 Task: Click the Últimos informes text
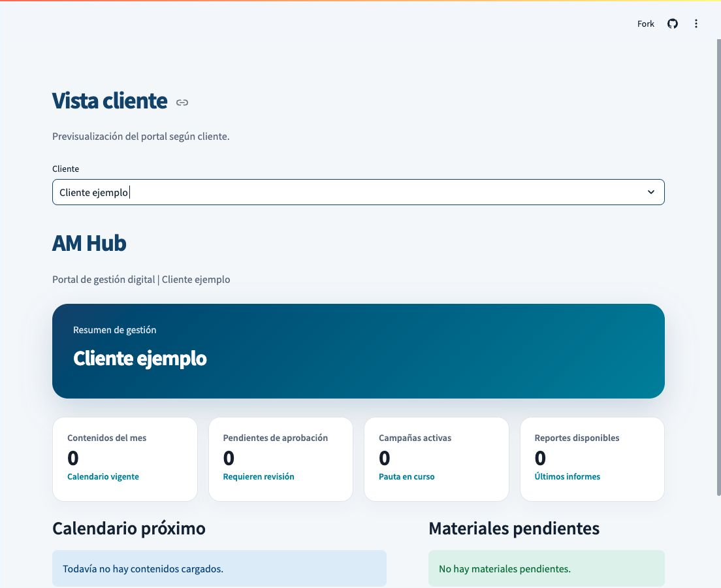(567, 477)
